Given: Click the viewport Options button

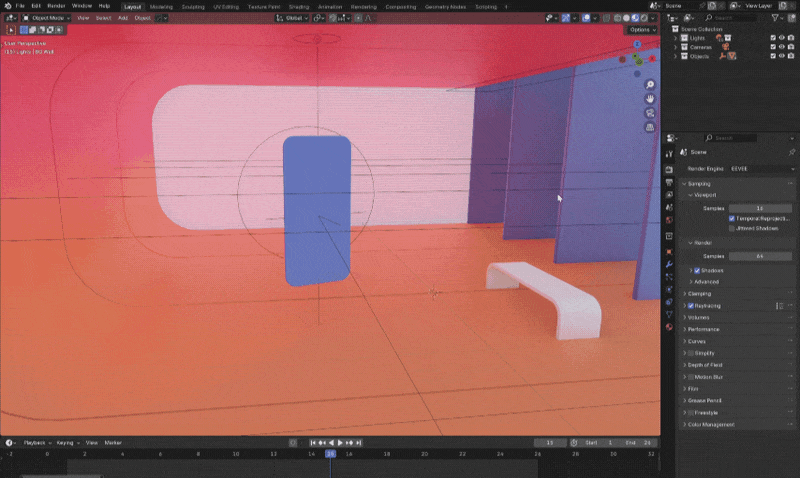Looking at the screenshot, I should 641,30.
